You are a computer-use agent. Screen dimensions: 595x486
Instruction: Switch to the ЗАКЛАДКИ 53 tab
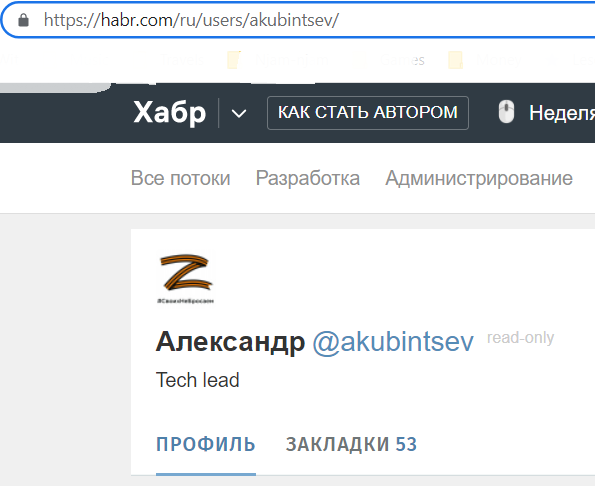[x=351, y=444]
